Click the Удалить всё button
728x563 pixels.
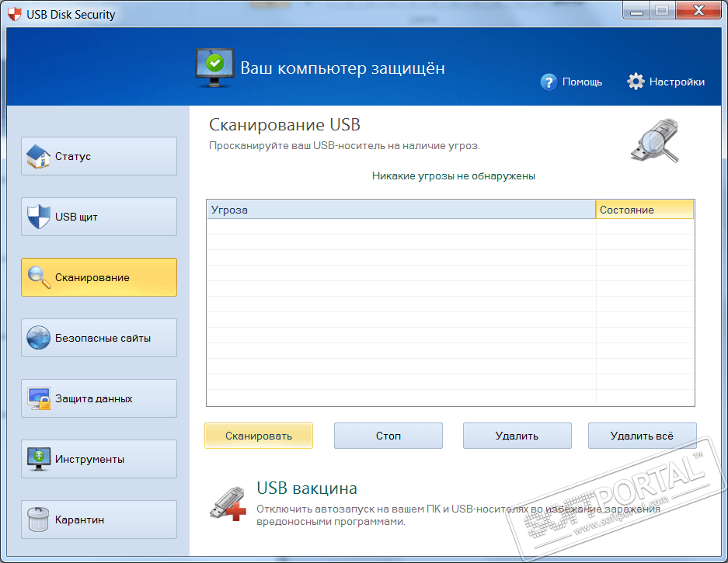[642, 436]
